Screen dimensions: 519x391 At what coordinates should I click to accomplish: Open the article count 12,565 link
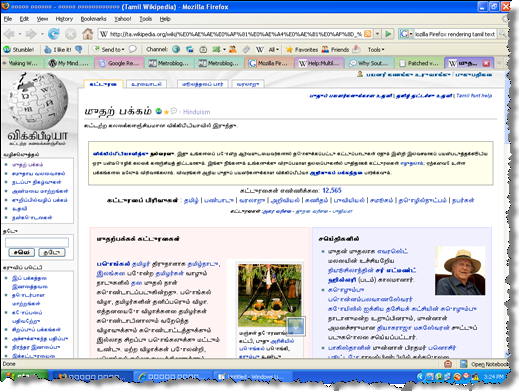(x=332, y=190)
